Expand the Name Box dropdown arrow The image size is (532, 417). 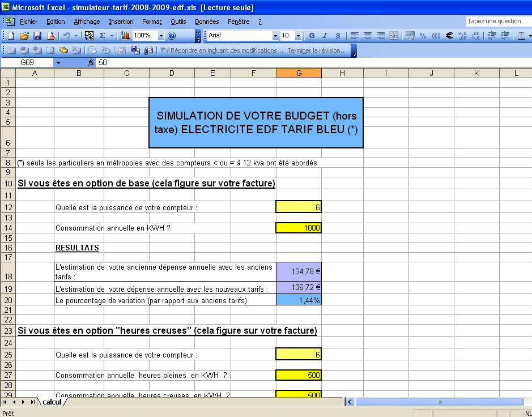tap(58, 62)
